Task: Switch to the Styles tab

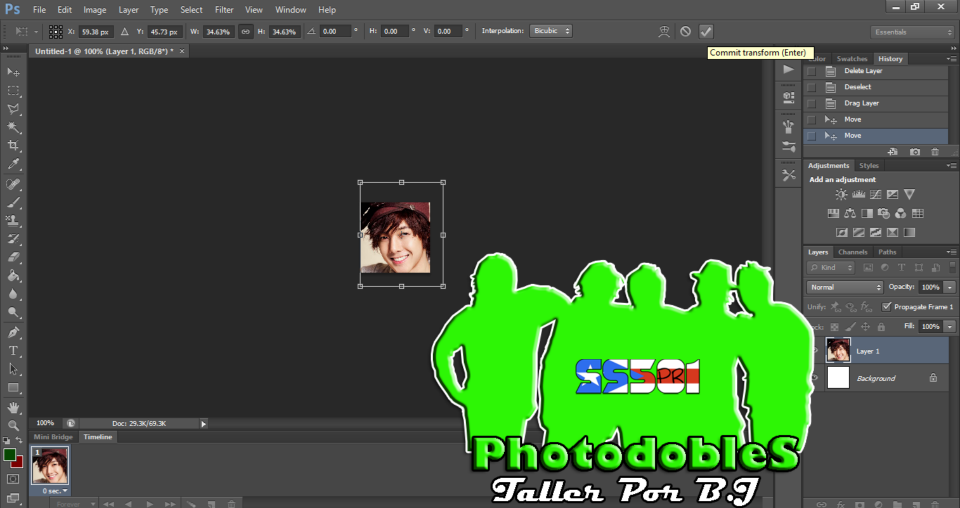Action: tap(868, 166)
